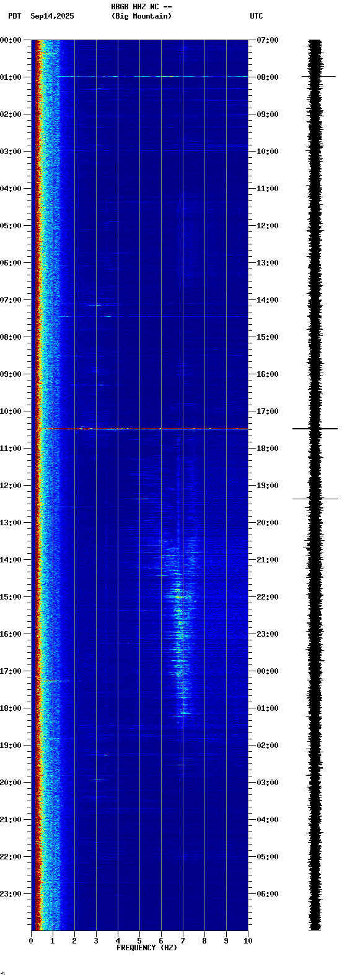Click the FREQUENCY (HZ) axis title
Viewport: 342px width, 980px height.
pyautogui.click(x=147, y=948)
